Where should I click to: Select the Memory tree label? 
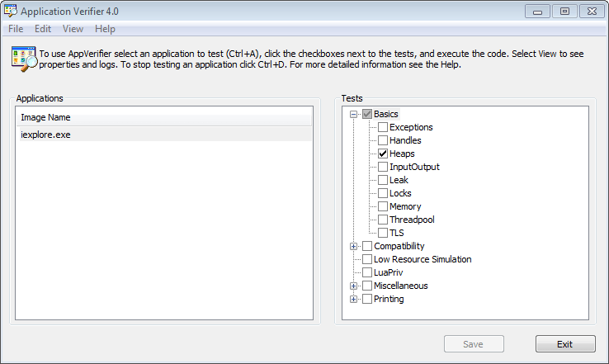click(x=405, y=206)
